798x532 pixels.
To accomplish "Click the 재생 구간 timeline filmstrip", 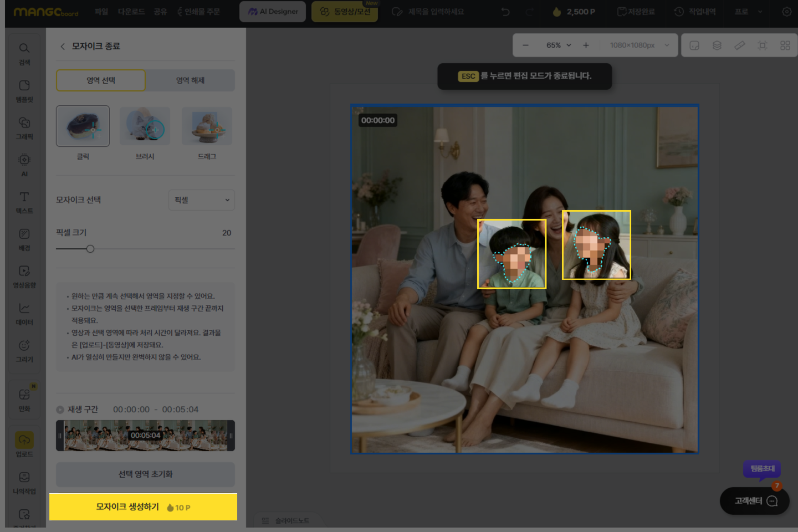I will pyautogui.click(x=145, y=436).
